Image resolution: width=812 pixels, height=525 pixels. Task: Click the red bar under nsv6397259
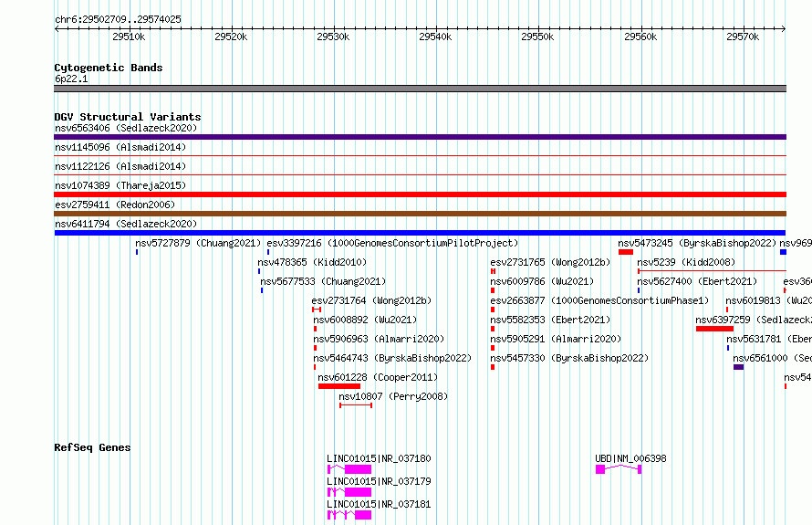pos(714,329)
